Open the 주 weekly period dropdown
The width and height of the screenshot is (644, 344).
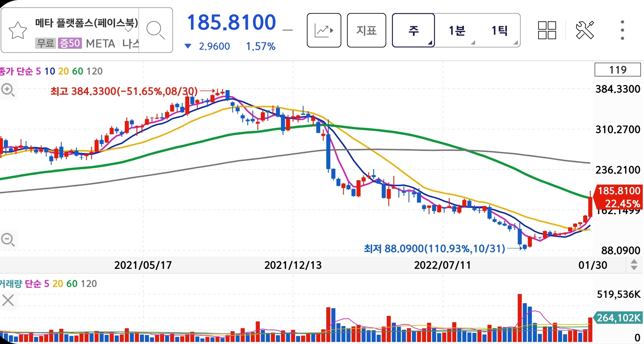(413, 31)
